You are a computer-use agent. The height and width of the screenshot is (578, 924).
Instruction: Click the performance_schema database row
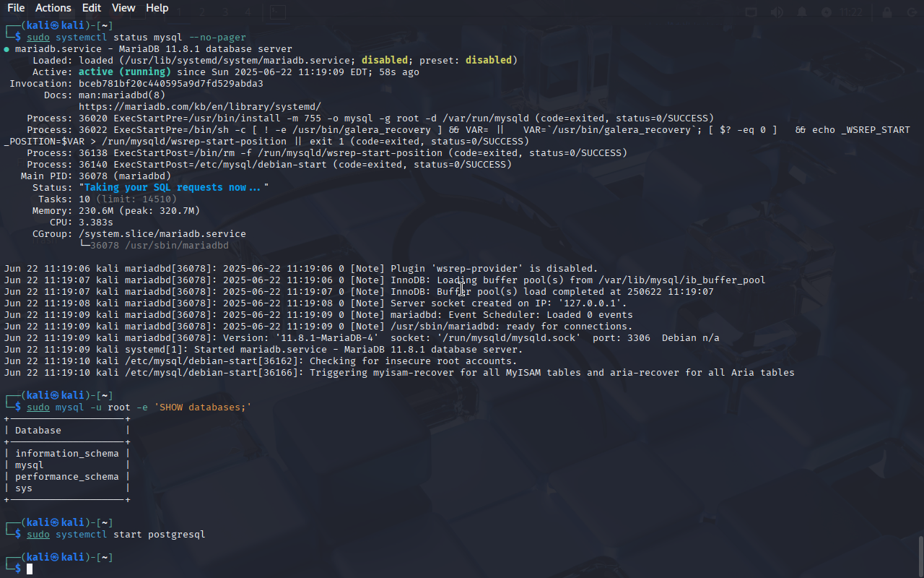(67, 477)
